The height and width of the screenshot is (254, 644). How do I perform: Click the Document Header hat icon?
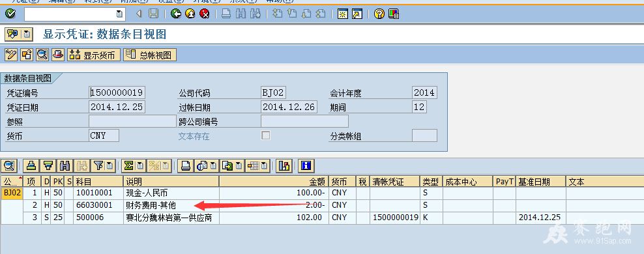pyautogui.click(x=58, y=55)
